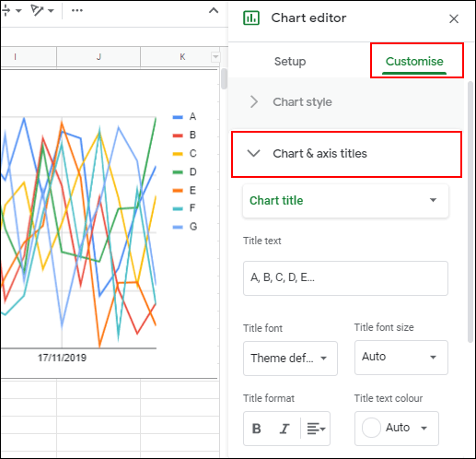Image resolution: width=476 pixels, height=459 pixels.
Task: Open the Chart title type dropdown
Action: click(345, 201)
